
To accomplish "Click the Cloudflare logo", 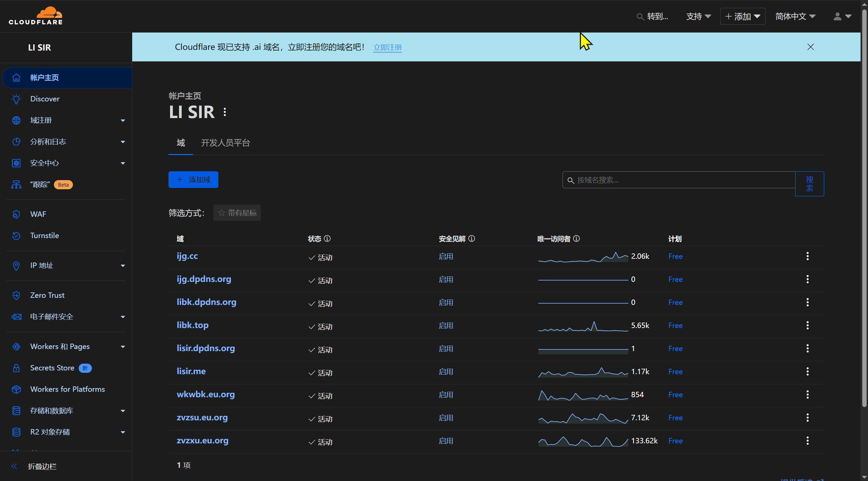I will [x=36, y=16].
